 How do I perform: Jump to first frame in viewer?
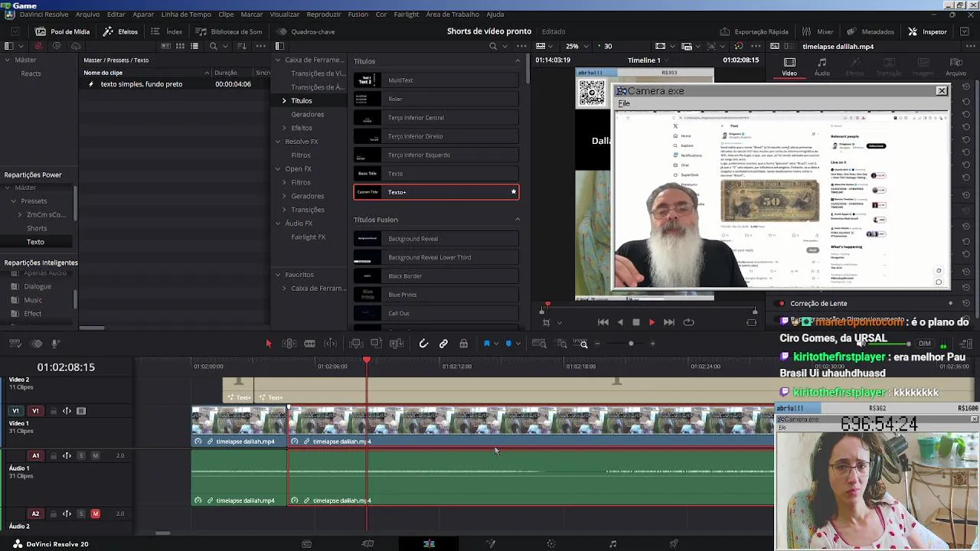pyautogui.click(x=603, y=322)
